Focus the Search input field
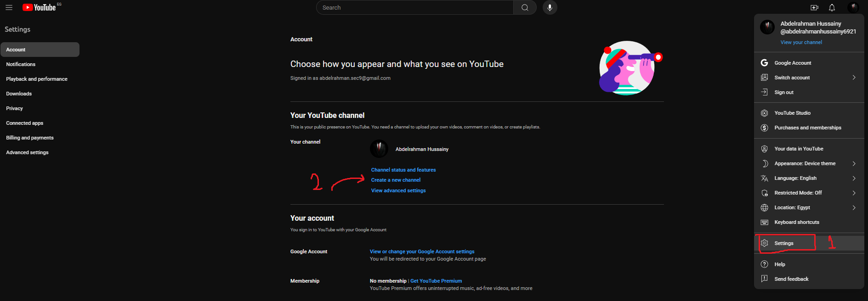Viewport: 868px width, 301px height. pyautogui.click(x=415, y=7)
